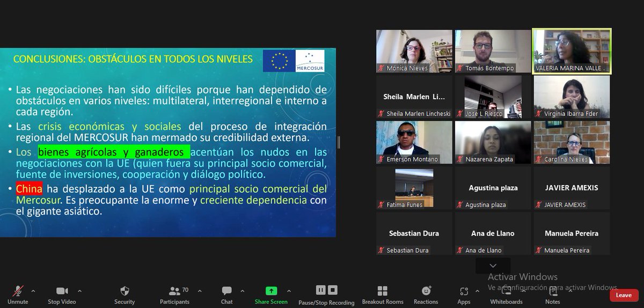Select Valeria Marina Valle highlighted speaker tile
Viewport: 644px width, 308px height.
point(572,51)
